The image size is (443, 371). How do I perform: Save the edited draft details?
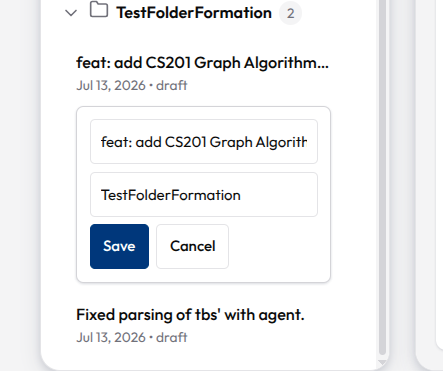click(119, 246)
